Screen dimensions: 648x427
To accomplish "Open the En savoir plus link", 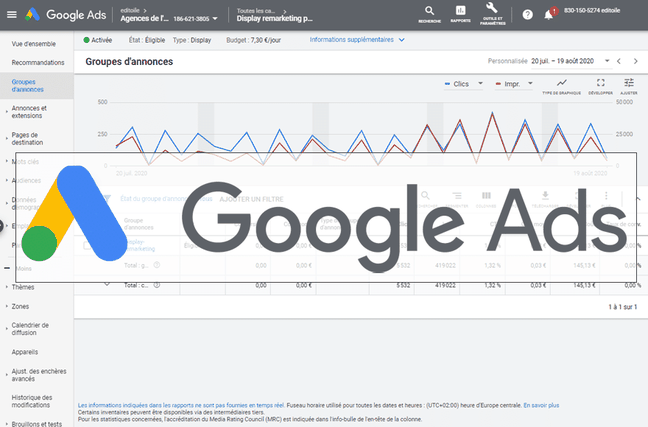I will (541, 406).
